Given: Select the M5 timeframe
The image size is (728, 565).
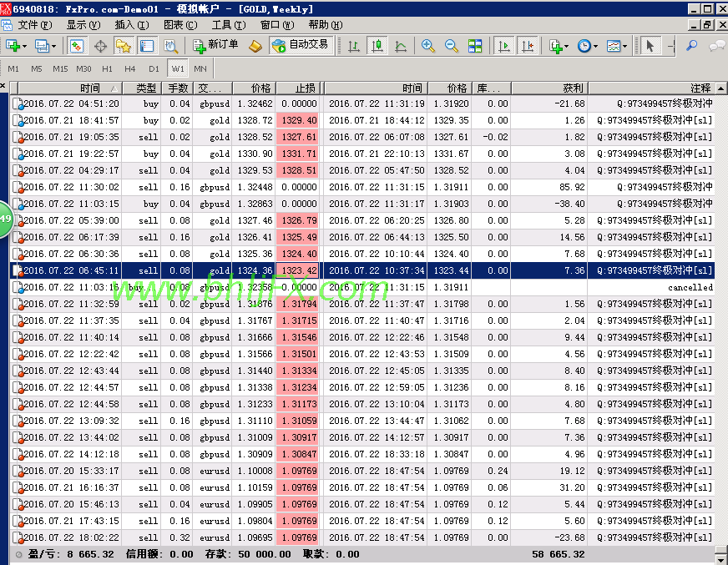Looking at the screenshot, I should click(x=37, y=68).
